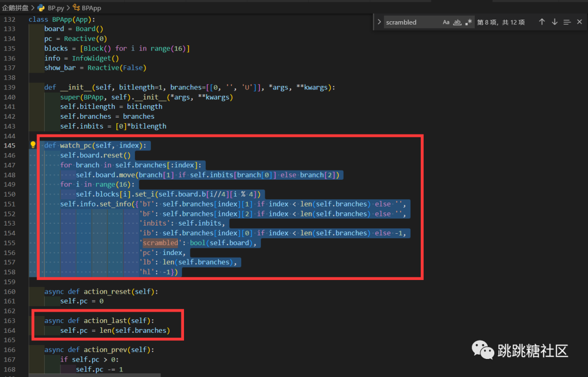Toggle Match Case in find widget
This screenshot has width=588, height=377.
446,22
